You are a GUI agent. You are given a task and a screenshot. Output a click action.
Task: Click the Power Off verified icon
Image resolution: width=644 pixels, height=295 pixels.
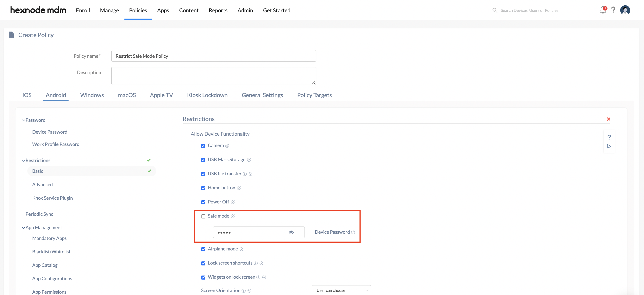(233, 202)
